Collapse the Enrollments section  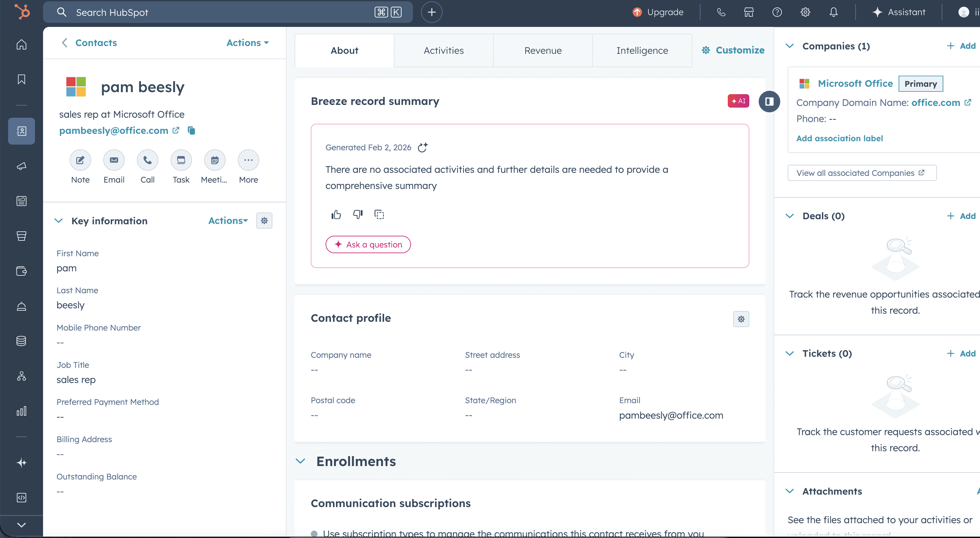(301, 461)
